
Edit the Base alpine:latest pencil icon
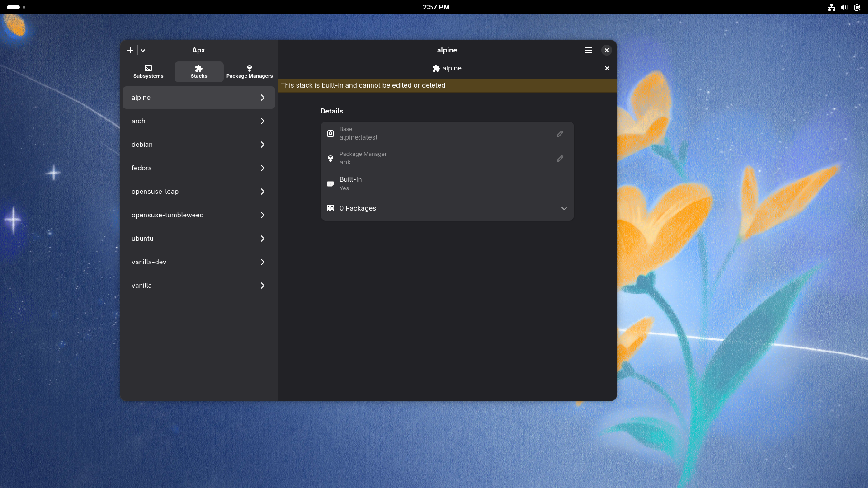[x=560, y=134]
